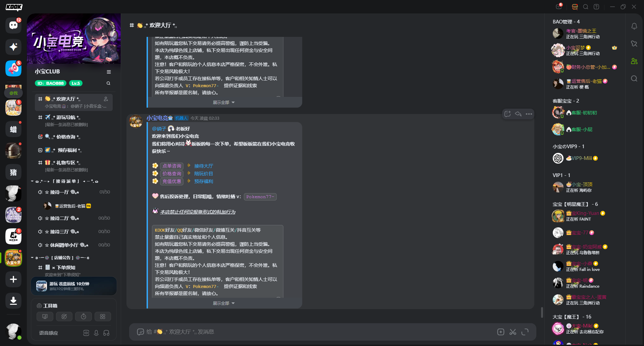Toggle the member list panel
Viewport: 644px width, 346px height.
point(634,61)
